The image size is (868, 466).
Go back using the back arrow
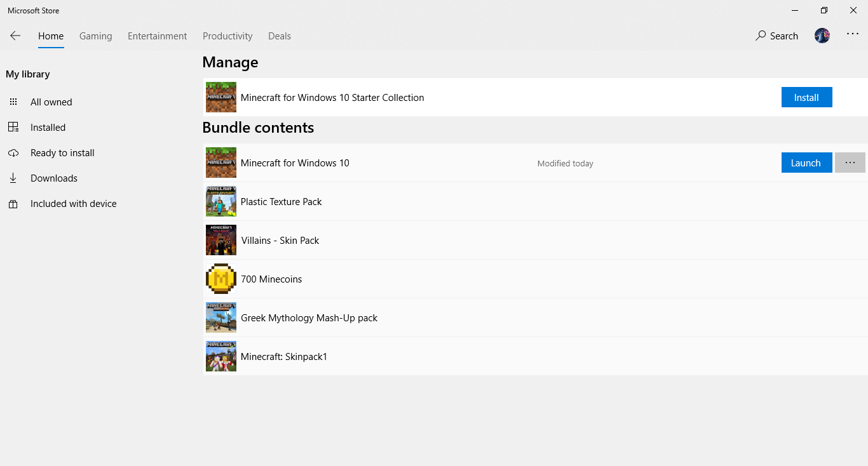tap(15, 36)
